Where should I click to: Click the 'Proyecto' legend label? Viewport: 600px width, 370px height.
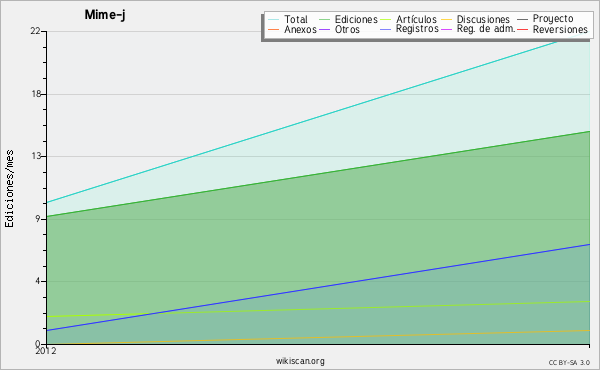[553, 19]
